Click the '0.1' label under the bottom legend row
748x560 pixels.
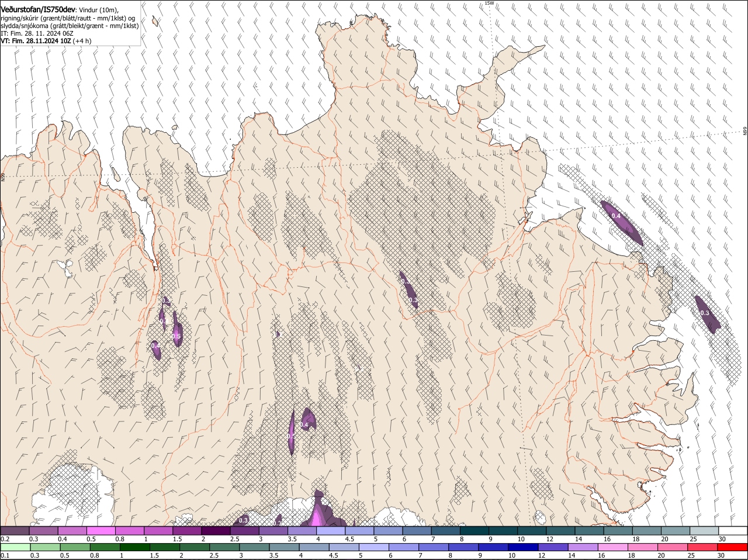coord(5,555)
